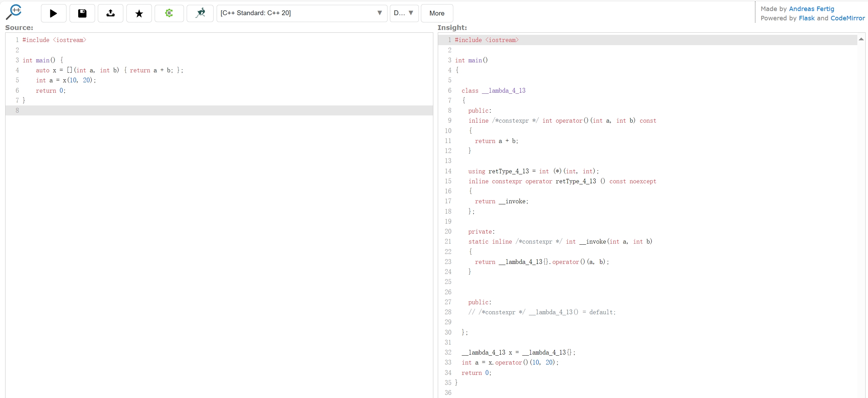The width and height of the screenshot is (868, 398).
Task: Open the More menu
Action: click(x=436, y=13)
